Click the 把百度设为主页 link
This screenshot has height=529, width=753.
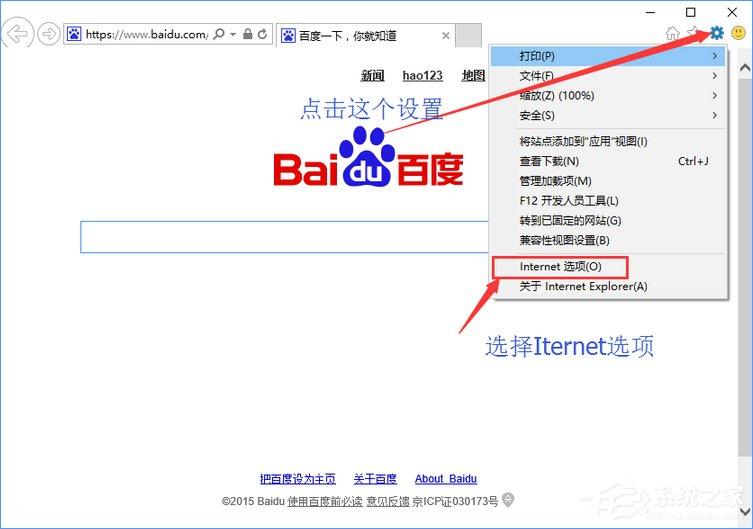tap(298, 479)
